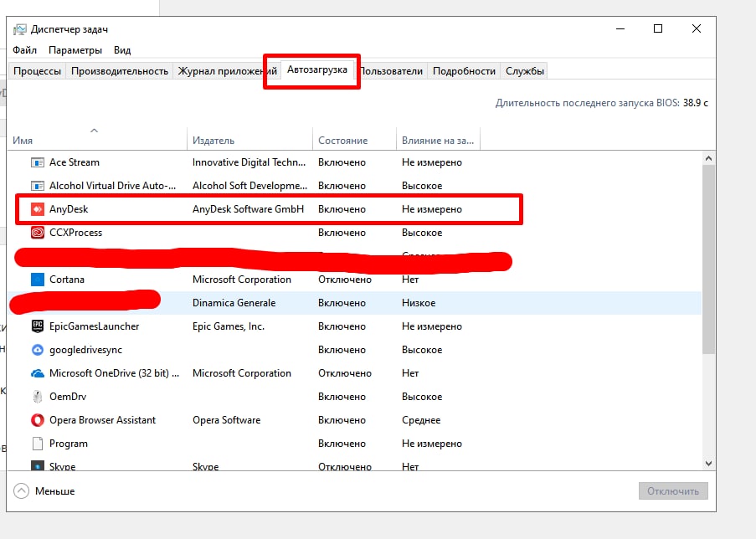Click Innovative Digital Techn... publisher cell
Image resolution: width=756 pixels, height=539 pixels.
point(249,162)
